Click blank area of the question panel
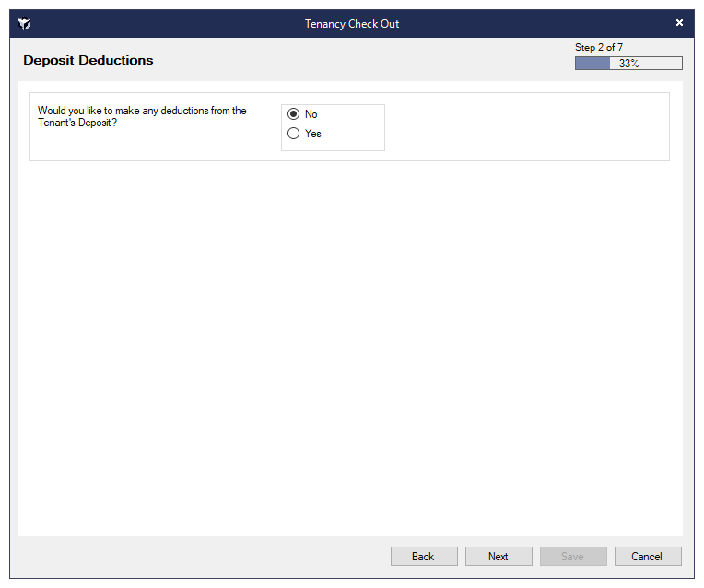Viewport: 704px width, 588px height. coord(525,127)
